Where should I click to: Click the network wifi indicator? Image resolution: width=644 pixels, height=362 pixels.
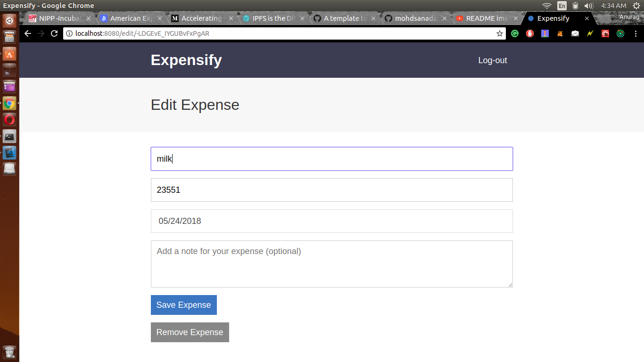pos(546,6)
